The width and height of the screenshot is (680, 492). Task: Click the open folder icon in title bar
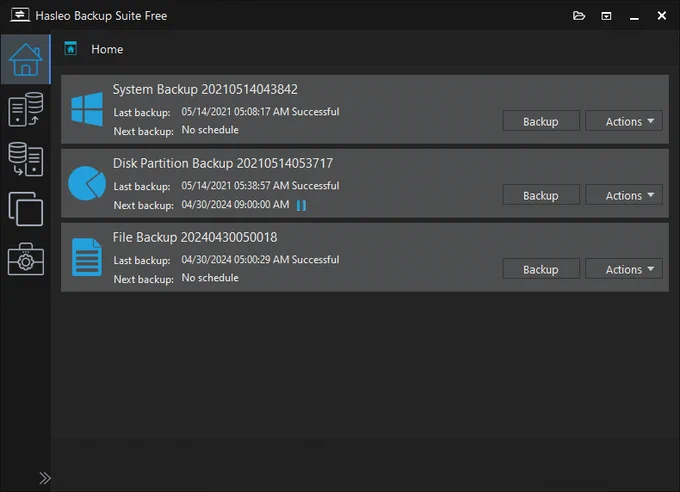pos(579,16)
